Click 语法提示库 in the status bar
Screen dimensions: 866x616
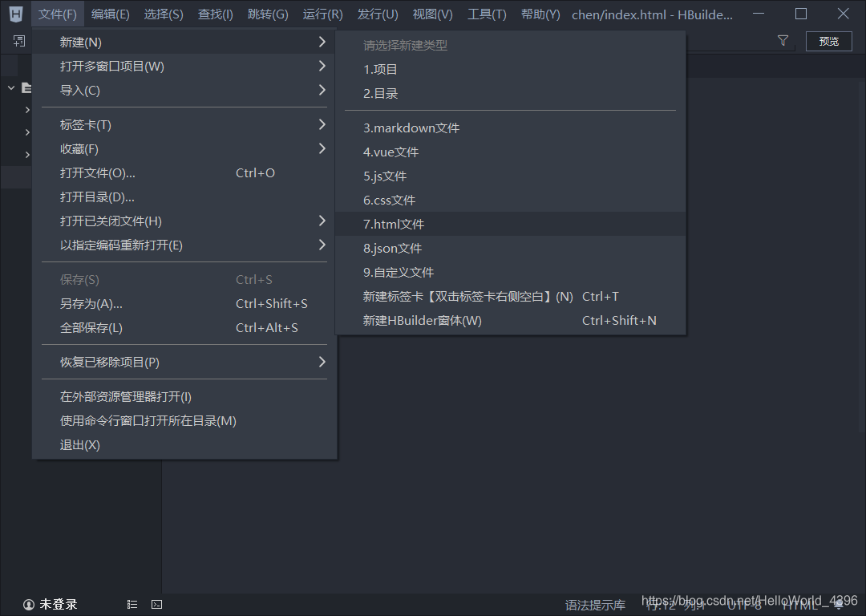click(595, 606)
